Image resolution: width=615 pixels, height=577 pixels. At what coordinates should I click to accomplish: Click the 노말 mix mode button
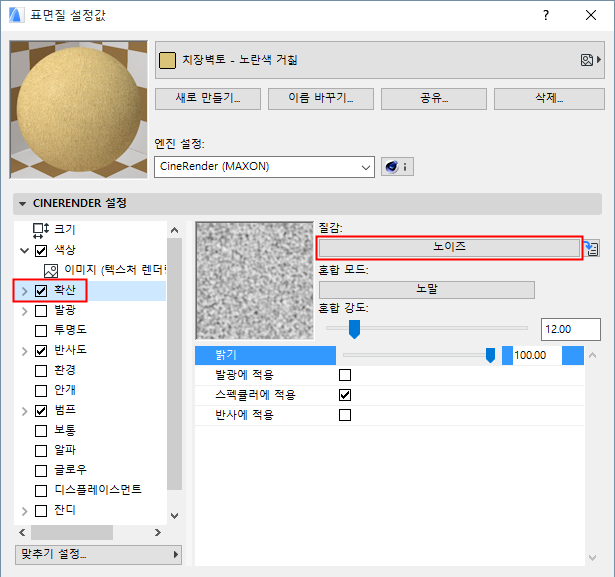point(427,290)
